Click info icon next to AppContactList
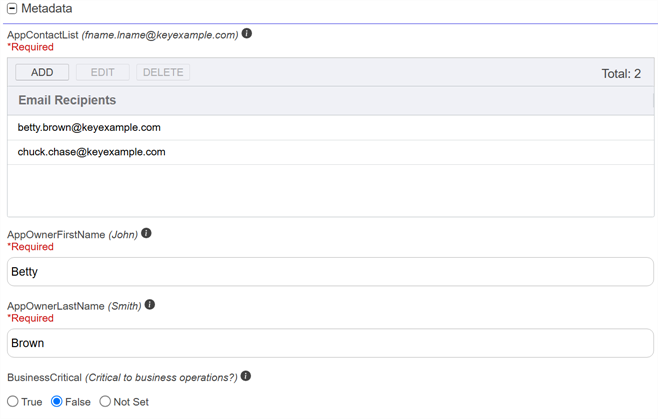The image size is (658, 419). click(x=247, y=34)
